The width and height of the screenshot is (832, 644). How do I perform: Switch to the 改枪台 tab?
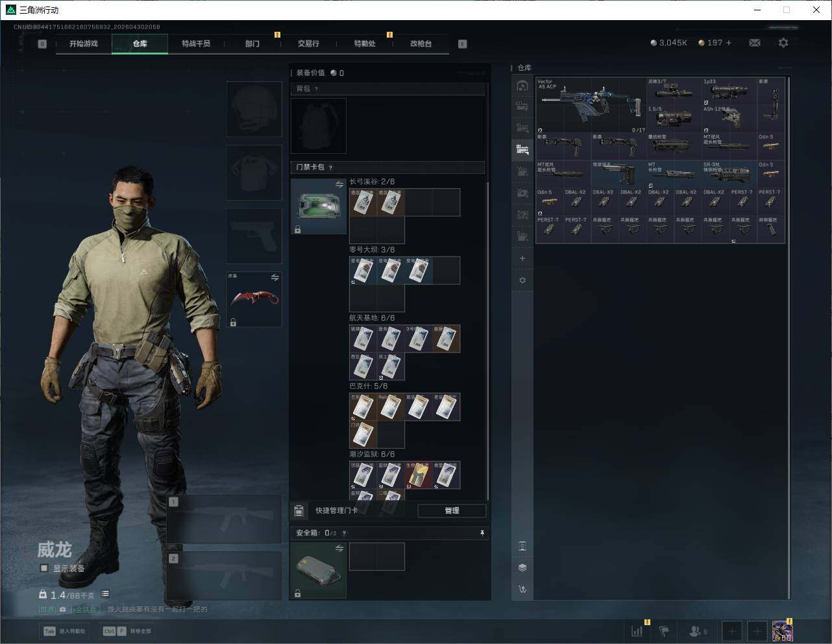coord(421,43)
